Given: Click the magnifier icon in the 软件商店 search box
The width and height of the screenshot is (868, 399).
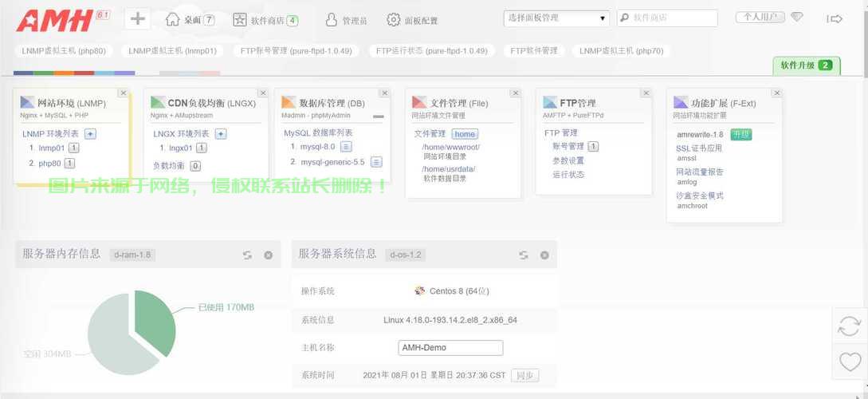Looking at the screenshot, I should 624,18.
